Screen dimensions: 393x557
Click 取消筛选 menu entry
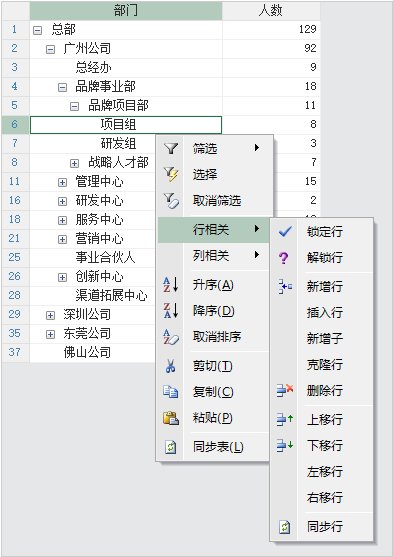point(214,200)
